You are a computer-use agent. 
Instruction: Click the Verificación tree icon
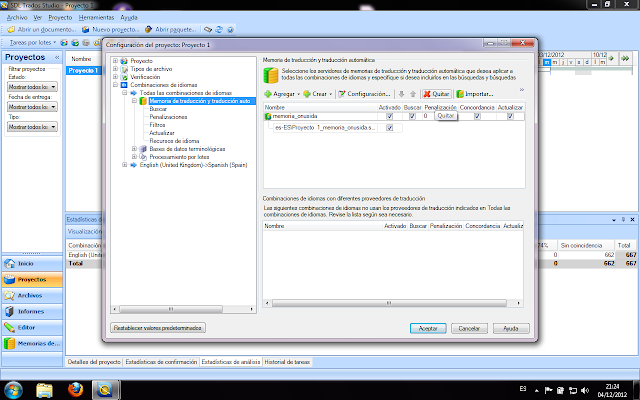coord(124,77)
